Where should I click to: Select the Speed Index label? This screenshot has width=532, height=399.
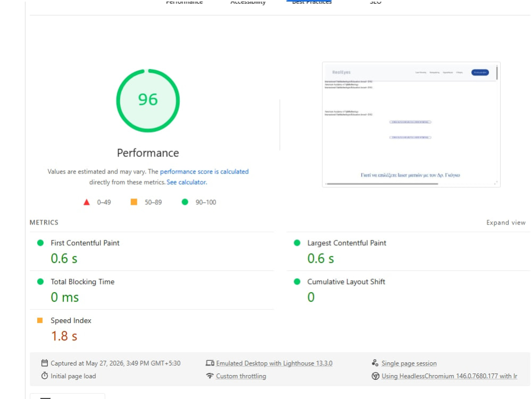71,320
